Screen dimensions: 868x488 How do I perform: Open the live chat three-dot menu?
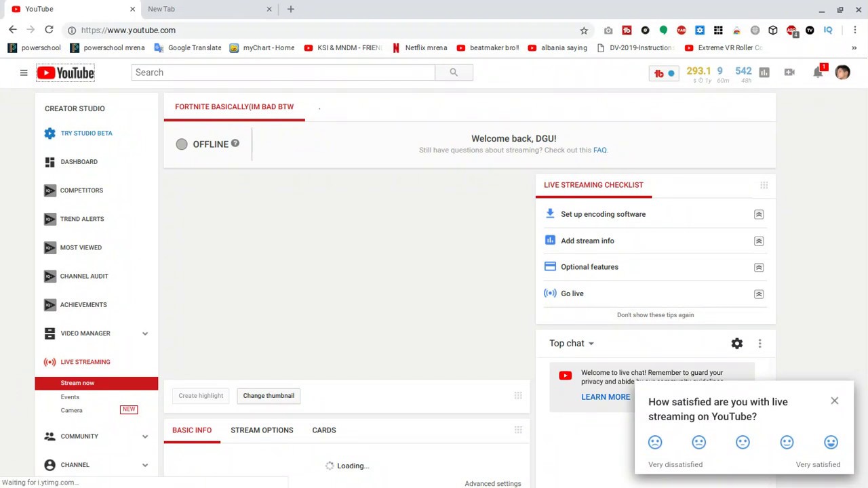[x=759, y=344]
